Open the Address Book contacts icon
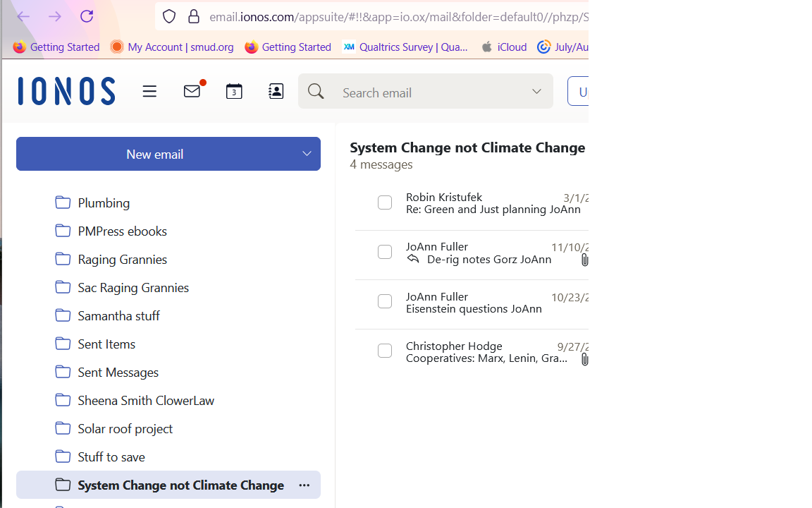The height and width of the screenshot is (508, 812). point(276,91)
